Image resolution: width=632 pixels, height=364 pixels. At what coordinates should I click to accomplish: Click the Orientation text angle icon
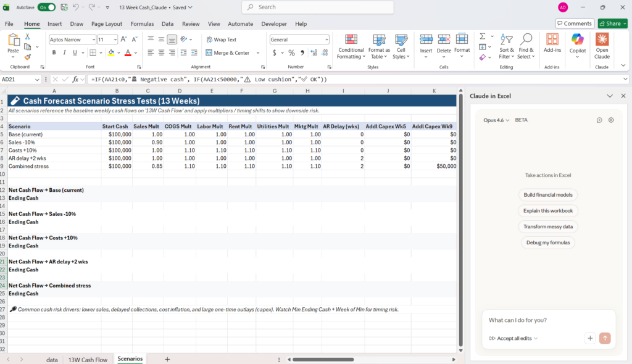point(184,39)
